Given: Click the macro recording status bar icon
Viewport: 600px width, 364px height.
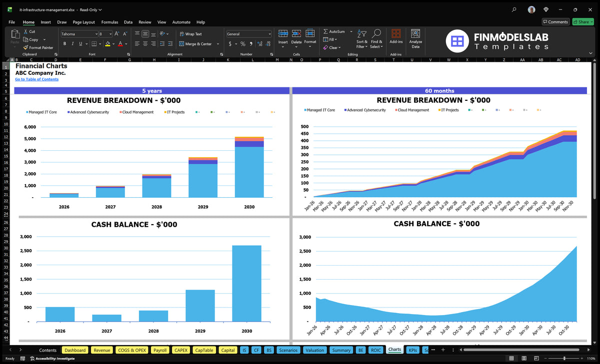Looking at the screenshot, I should 22,359.
